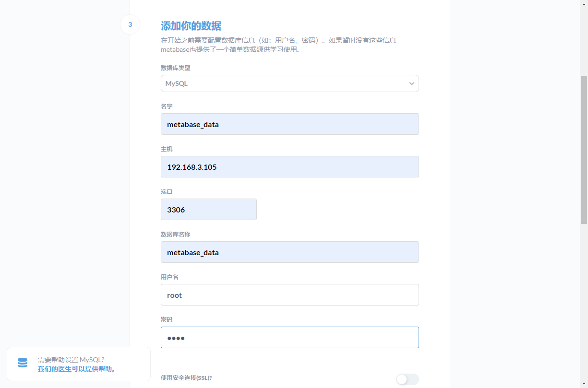
Task: Click the name field containing metabase_data
Action: click(x=289, y=124)
